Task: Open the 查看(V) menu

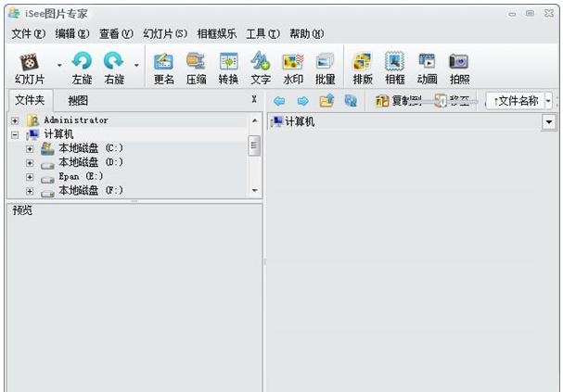Action: [x=116, y=33]
